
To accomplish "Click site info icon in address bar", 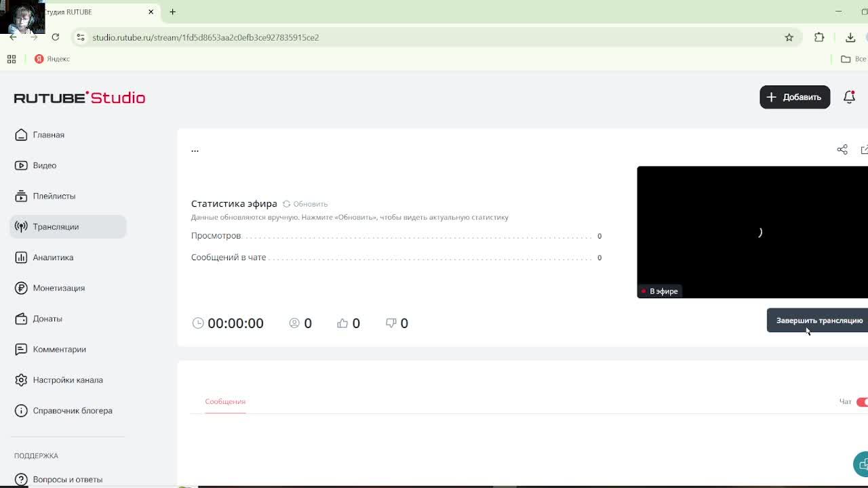I will (81, 37).
